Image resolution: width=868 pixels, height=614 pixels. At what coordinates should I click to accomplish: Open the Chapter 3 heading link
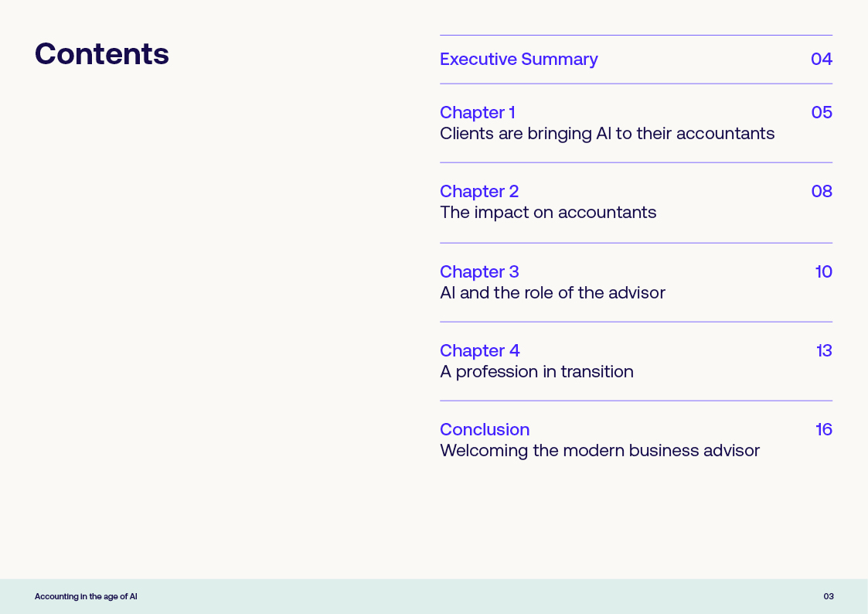pos(479,272)
